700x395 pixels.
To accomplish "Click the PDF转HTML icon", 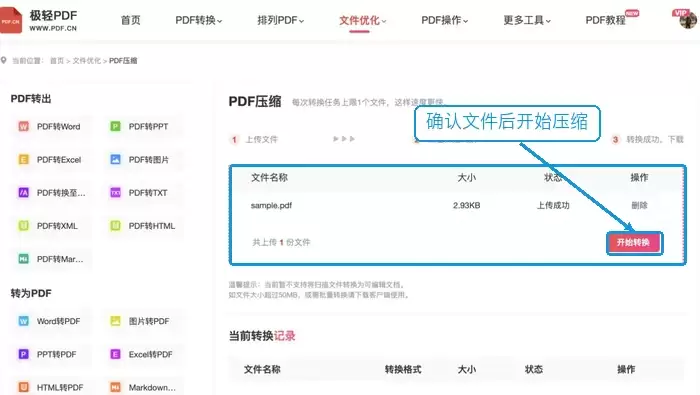I will tap(115, 225).
